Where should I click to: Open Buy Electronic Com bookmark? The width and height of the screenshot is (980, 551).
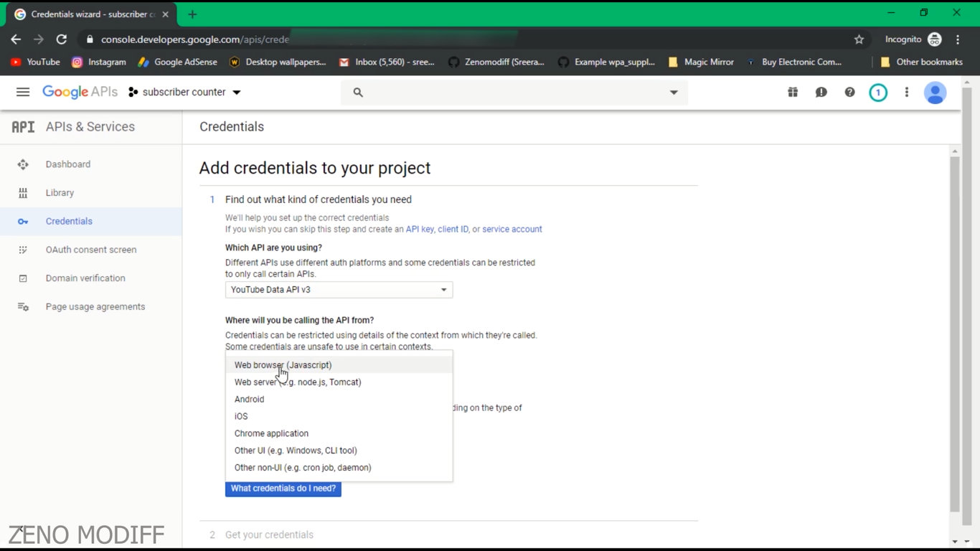[x=794, y=62]
